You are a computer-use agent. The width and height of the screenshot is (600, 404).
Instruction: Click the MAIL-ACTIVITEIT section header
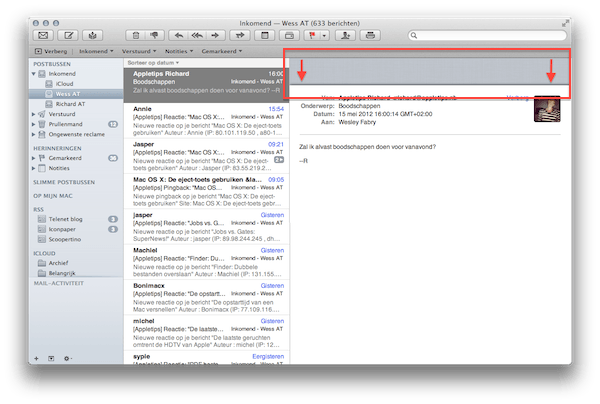[x=59, y=283]
